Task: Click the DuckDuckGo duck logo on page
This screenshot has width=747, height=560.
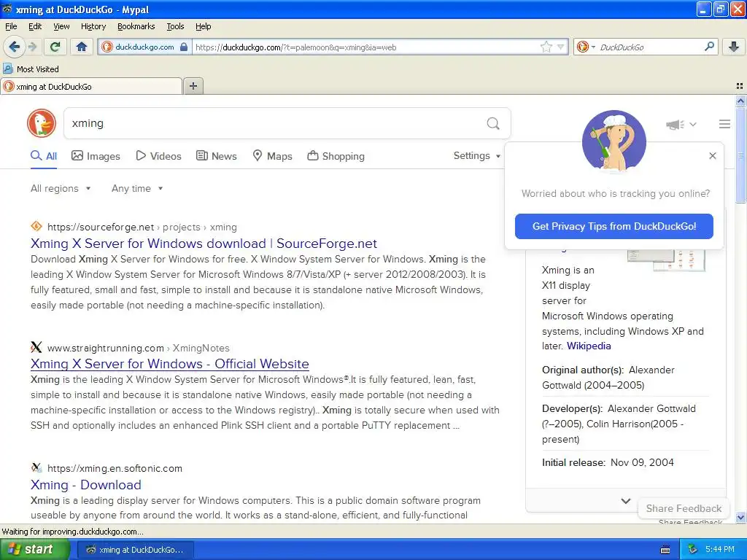Action: point(42,123)
